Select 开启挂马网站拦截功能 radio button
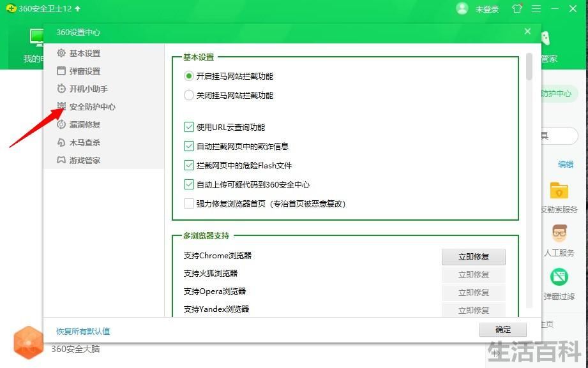588x368 pixels. [188, 76]
